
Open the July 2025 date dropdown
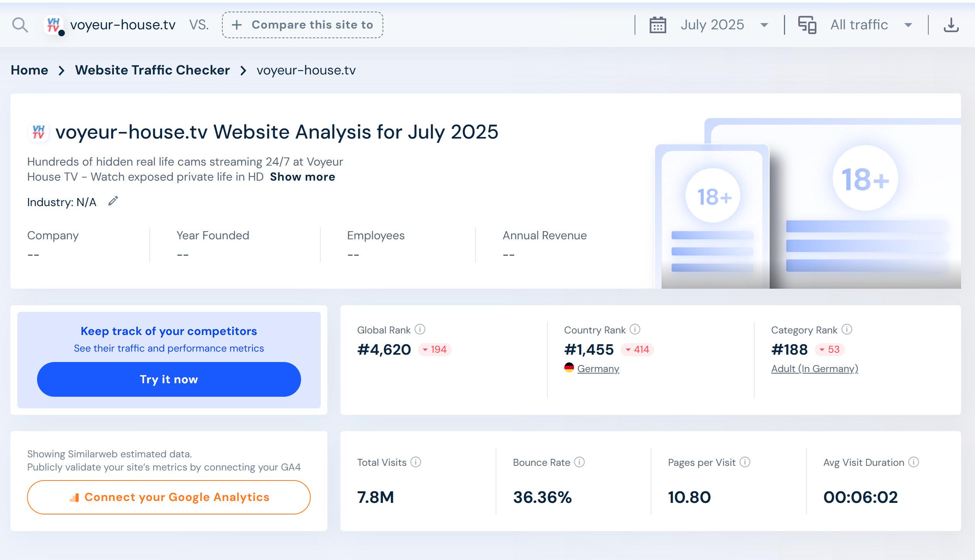coord(724,25)
